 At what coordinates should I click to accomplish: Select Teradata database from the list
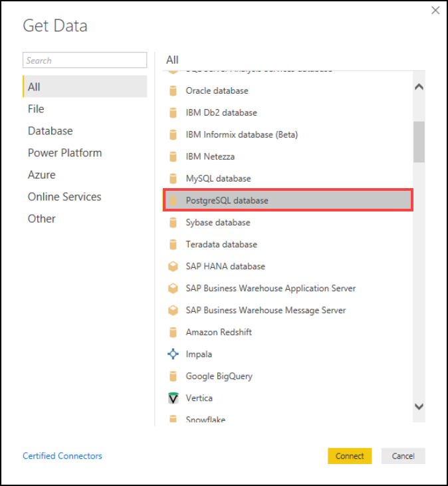click(221, 244)
